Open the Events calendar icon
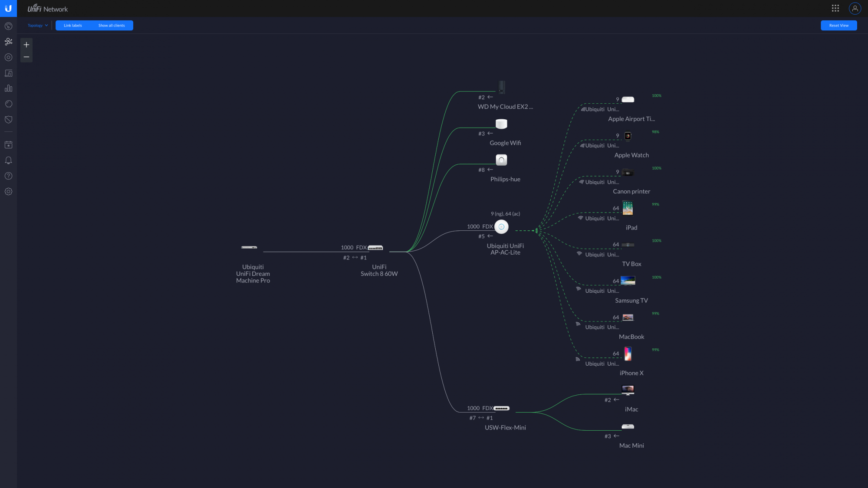868x488 pixels. coord(8,145)
